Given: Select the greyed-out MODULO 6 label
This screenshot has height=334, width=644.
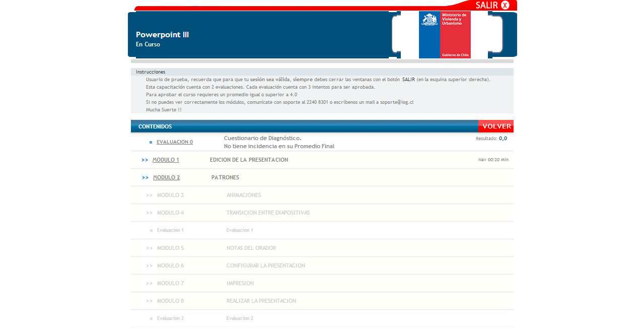Looking at the screenshot, I should (170, 265).
